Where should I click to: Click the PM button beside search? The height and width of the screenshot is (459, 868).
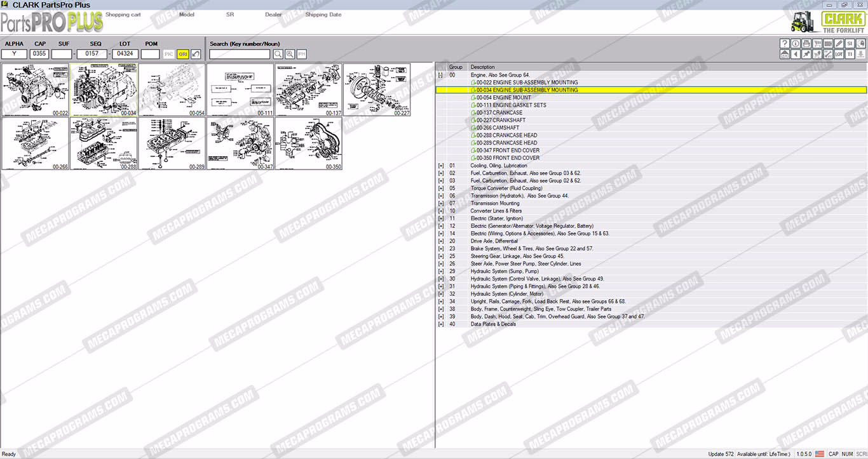click(x=302, y=54)
